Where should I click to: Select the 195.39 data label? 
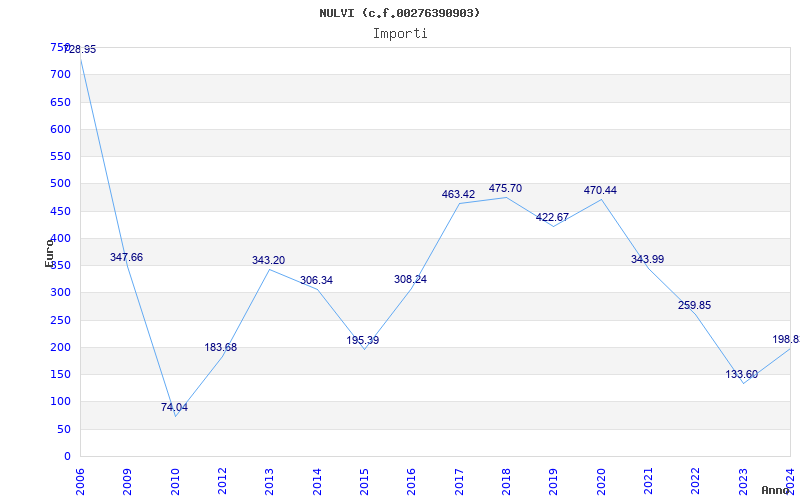tap(363, 340)
